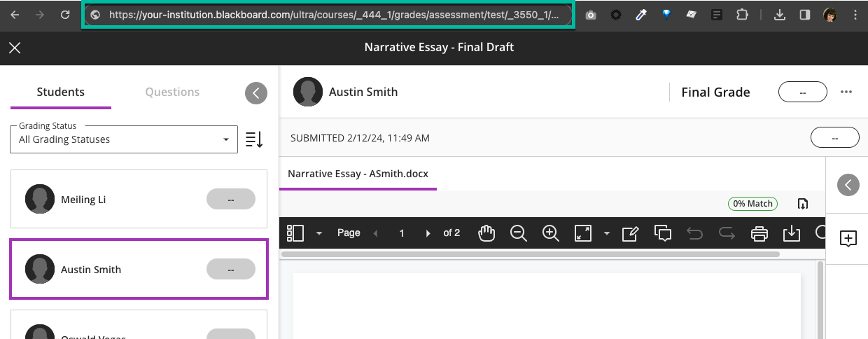
Task: Expand sidebar view options arrow
Action: coord(319,233)
